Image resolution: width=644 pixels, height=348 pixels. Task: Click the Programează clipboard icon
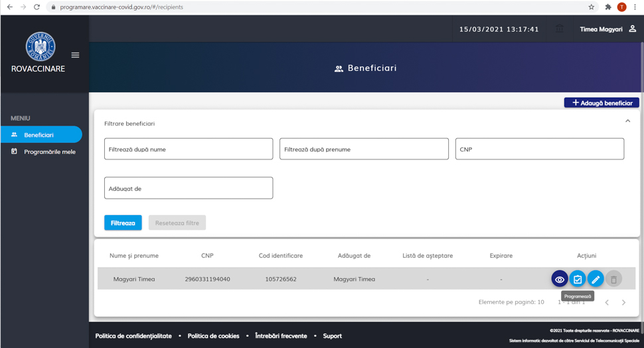click(578, 280)
